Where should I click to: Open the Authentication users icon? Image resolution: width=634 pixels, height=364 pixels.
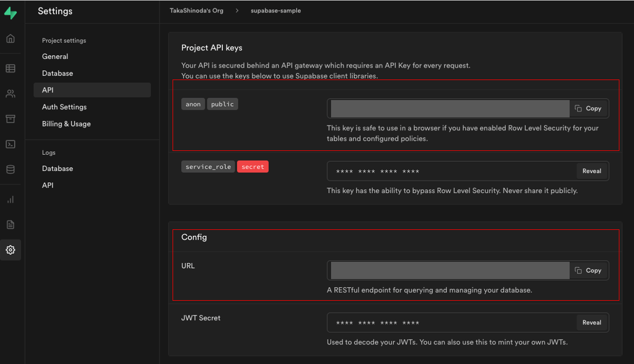click(x=10, y=94)
